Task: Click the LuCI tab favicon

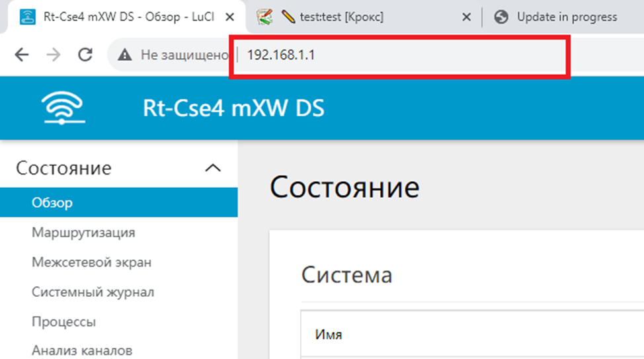Action: point(28,17)
